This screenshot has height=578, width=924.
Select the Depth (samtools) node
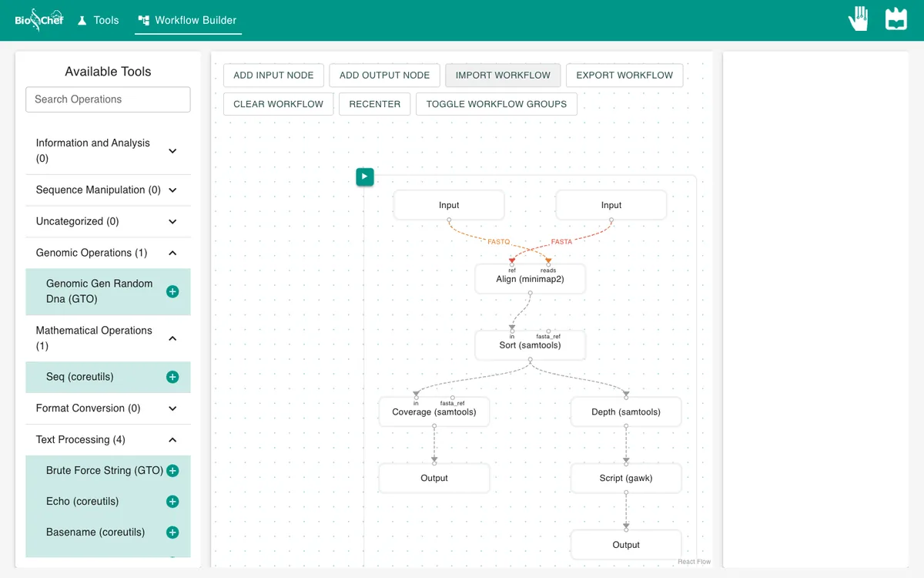coord(626,412)
